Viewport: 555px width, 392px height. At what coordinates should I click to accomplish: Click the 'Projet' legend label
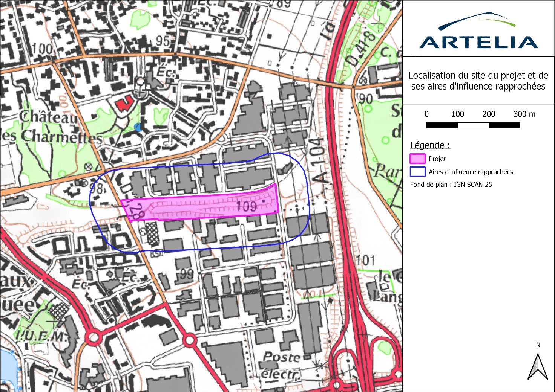coord(437,159)
